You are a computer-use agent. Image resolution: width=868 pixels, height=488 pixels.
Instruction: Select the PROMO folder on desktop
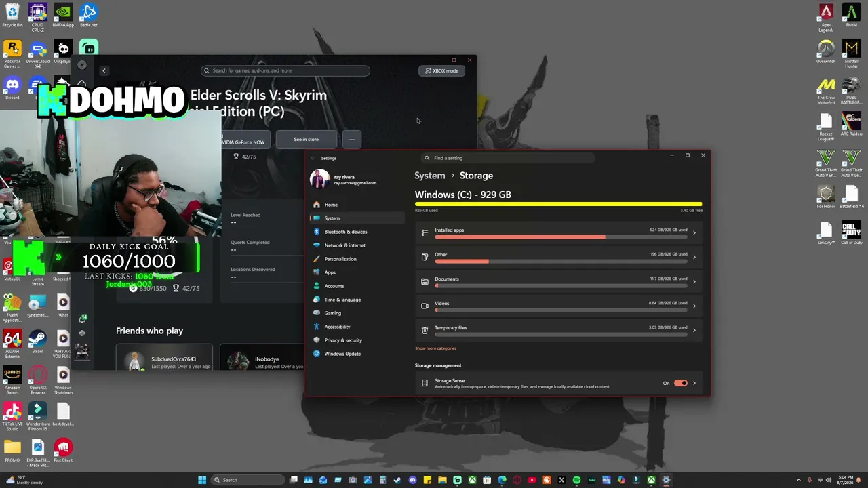pos(12,451)
